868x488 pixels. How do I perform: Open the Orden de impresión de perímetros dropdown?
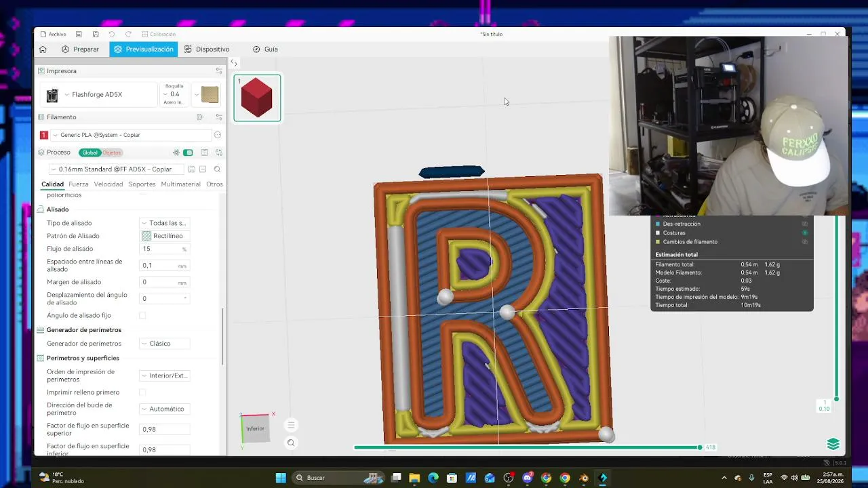164,375
